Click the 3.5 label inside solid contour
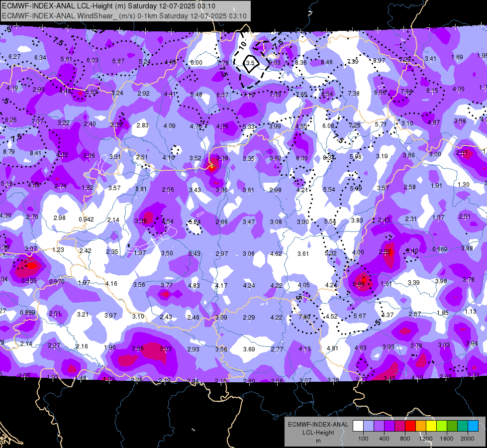 [x=250, y=63]
